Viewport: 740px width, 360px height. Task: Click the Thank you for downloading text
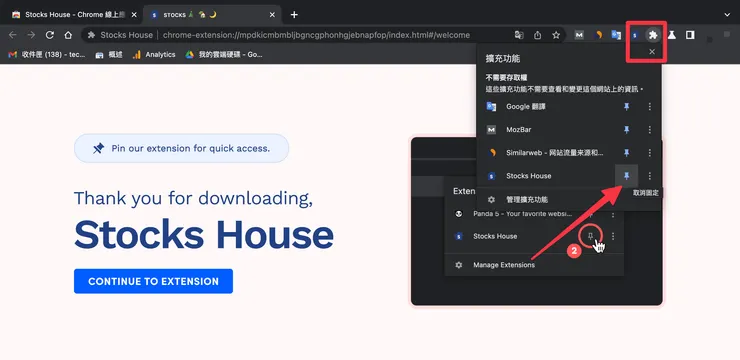[x=193, y=198]
